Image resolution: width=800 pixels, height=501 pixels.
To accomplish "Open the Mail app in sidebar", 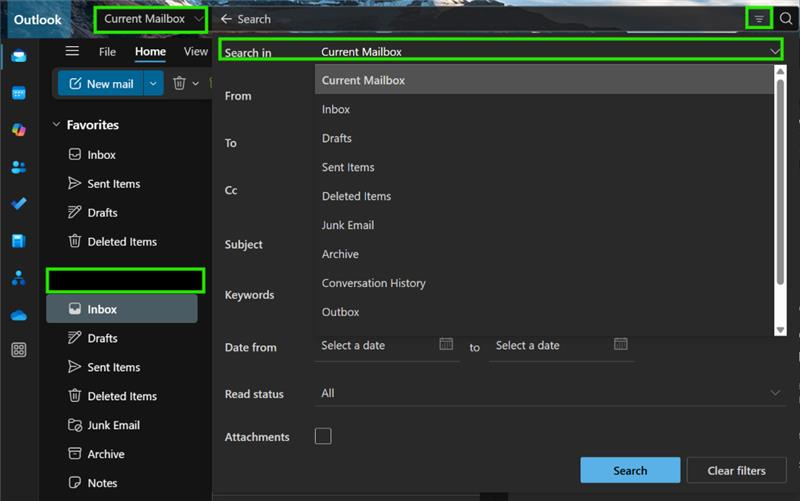I will [x=19, y=56].
